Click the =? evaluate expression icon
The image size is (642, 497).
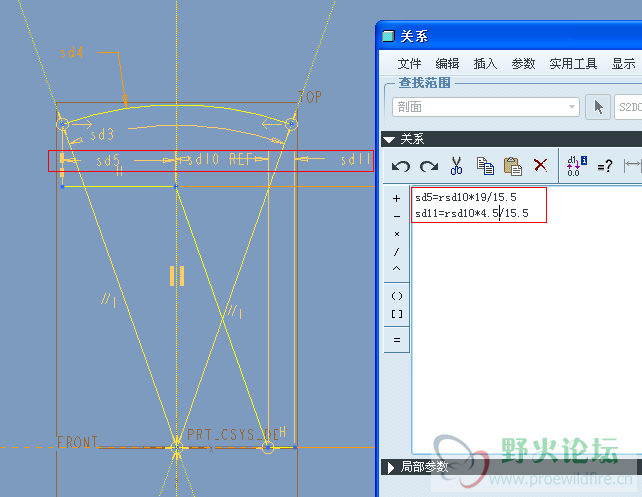[x=605, y=166]
